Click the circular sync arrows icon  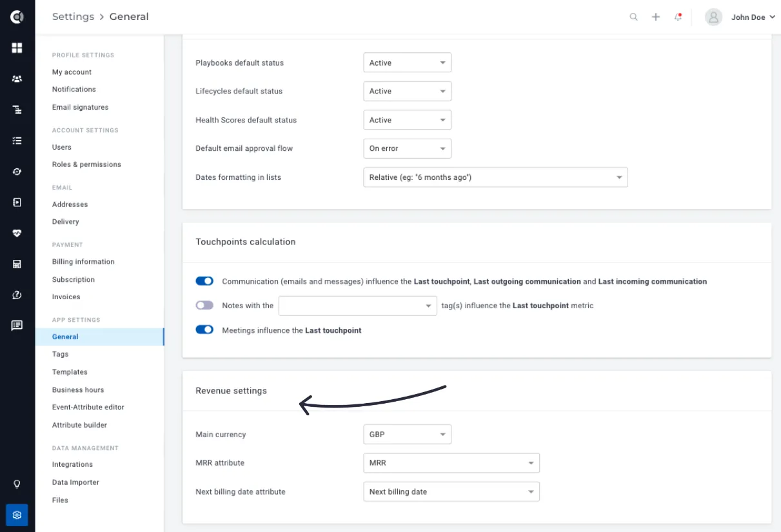click(x=17, y=172)
